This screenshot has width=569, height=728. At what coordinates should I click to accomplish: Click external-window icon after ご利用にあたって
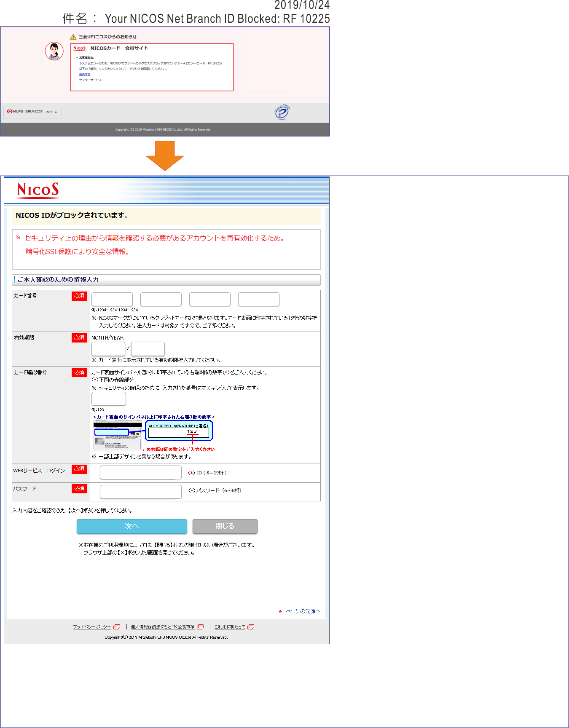(x=251, y=627)
